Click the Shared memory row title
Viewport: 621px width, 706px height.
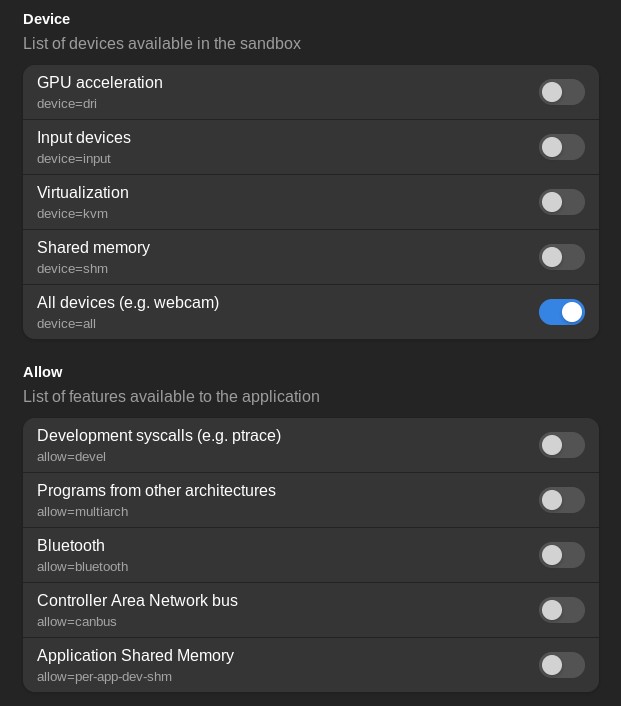pos(93,248)
